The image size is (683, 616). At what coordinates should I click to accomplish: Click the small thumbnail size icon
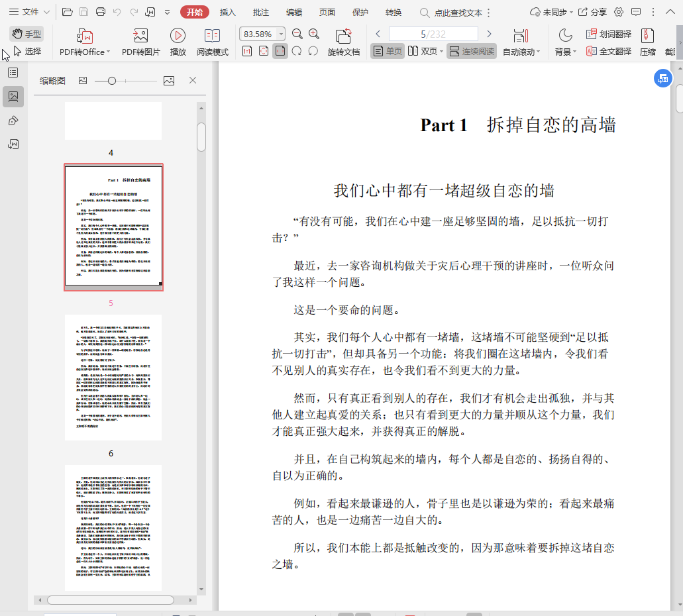click(x=83, y=81)
